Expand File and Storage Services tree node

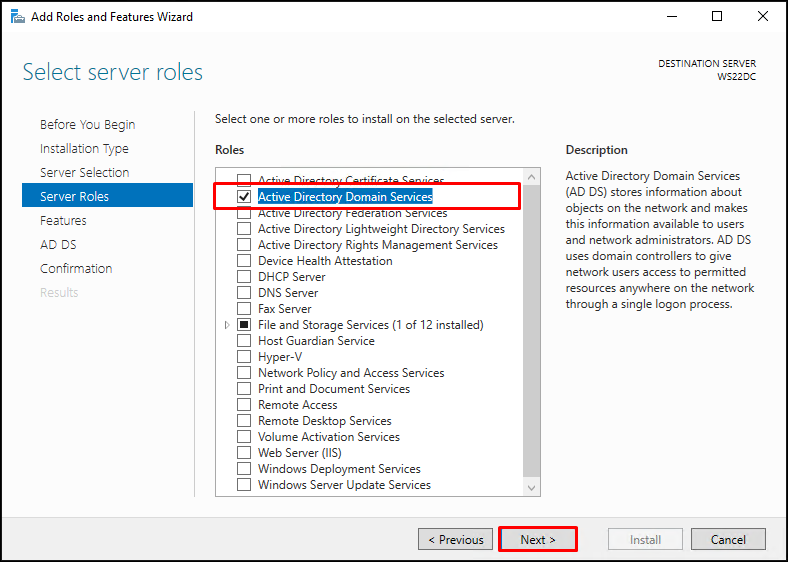tap(228, 325)
